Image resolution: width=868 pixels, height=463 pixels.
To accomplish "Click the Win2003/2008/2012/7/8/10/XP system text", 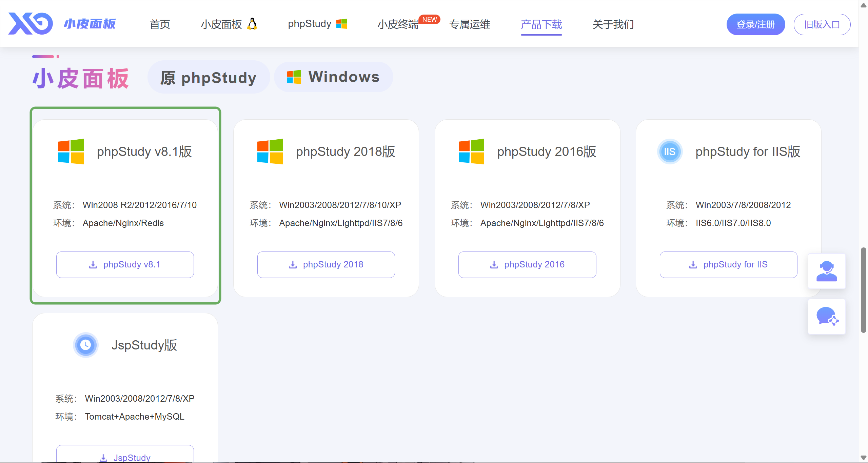I will pyautogui.click(x=340, y=205).
